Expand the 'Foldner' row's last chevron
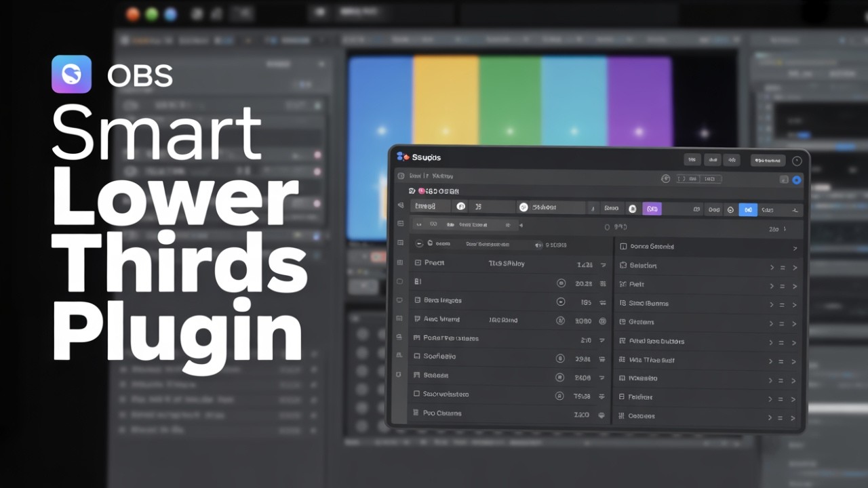 click(794, 399)
